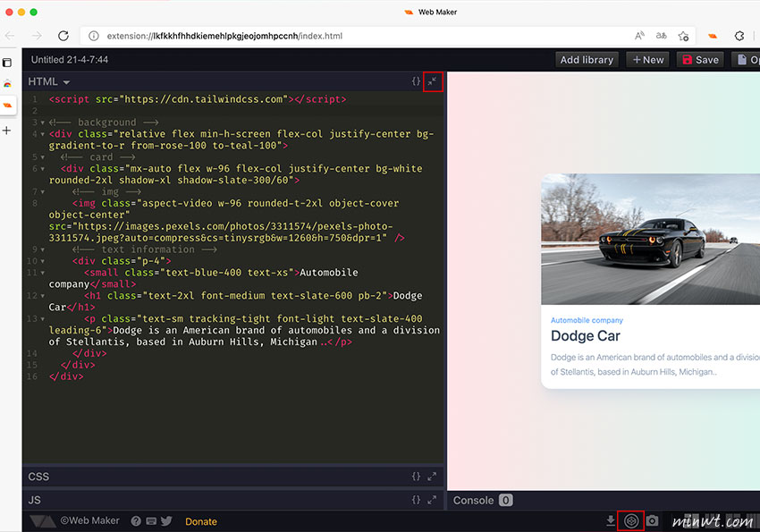Image resolution: width=760 pixels, height=532 pixels.
Task: Format CSS code using the braces icon
Action: pos(416,477)
